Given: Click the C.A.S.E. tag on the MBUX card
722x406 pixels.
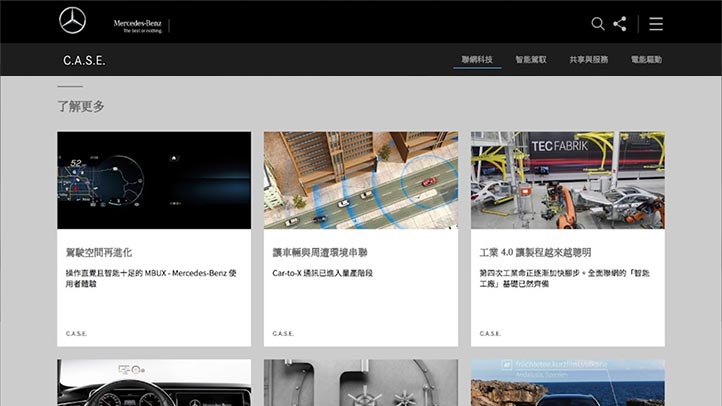Looking at the screenshot, I should 76,333.
